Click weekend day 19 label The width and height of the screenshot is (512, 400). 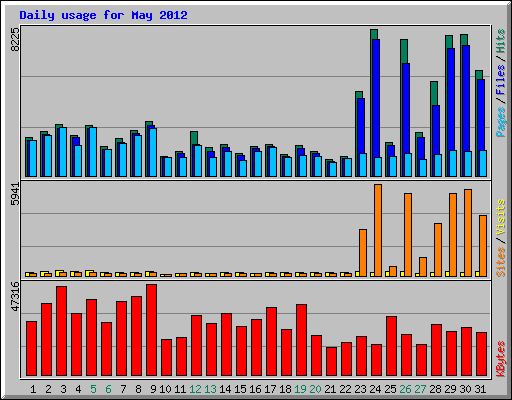click(x=300, y=389)
